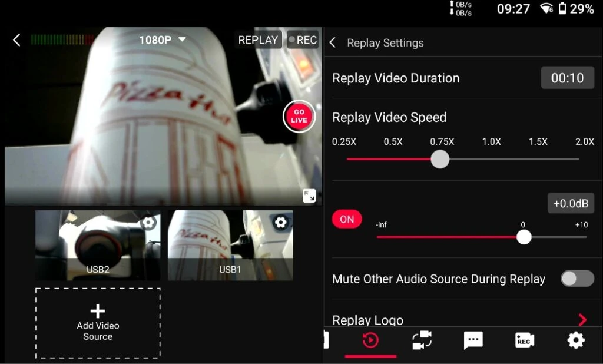This screenshot has width=603, height=364.
Task: Add a new video source
Action: click(98, 323)
